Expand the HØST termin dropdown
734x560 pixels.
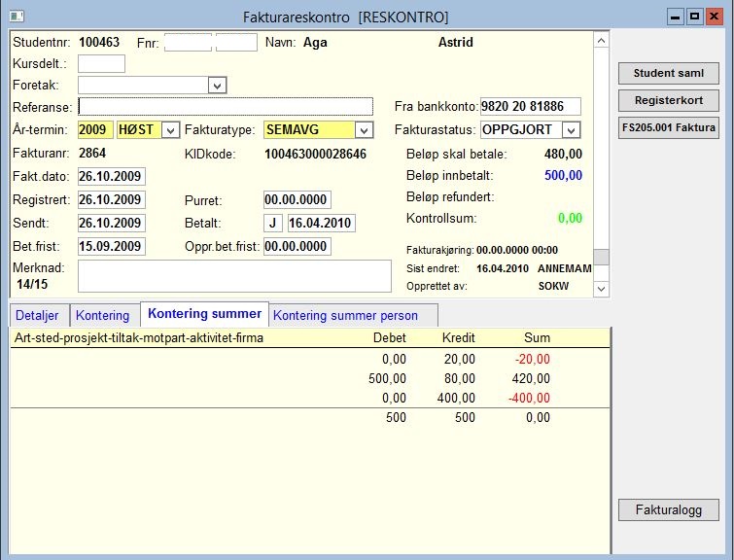coord(170,130)
